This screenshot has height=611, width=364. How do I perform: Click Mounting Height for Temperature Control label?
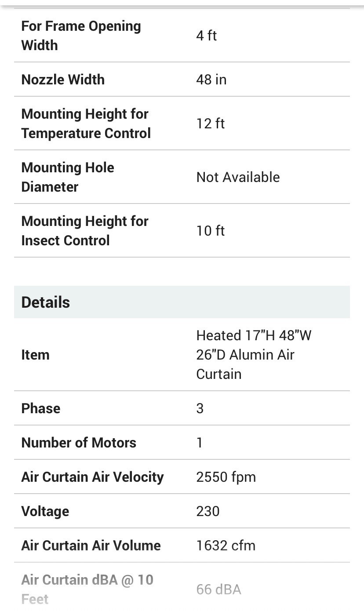(86, 124)
